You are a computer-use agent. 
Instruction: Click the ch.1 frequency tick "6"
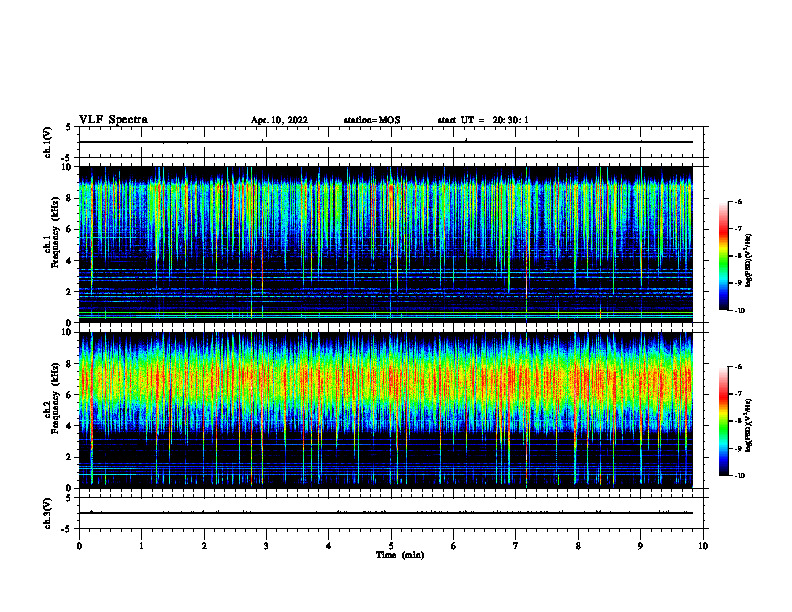69,229
